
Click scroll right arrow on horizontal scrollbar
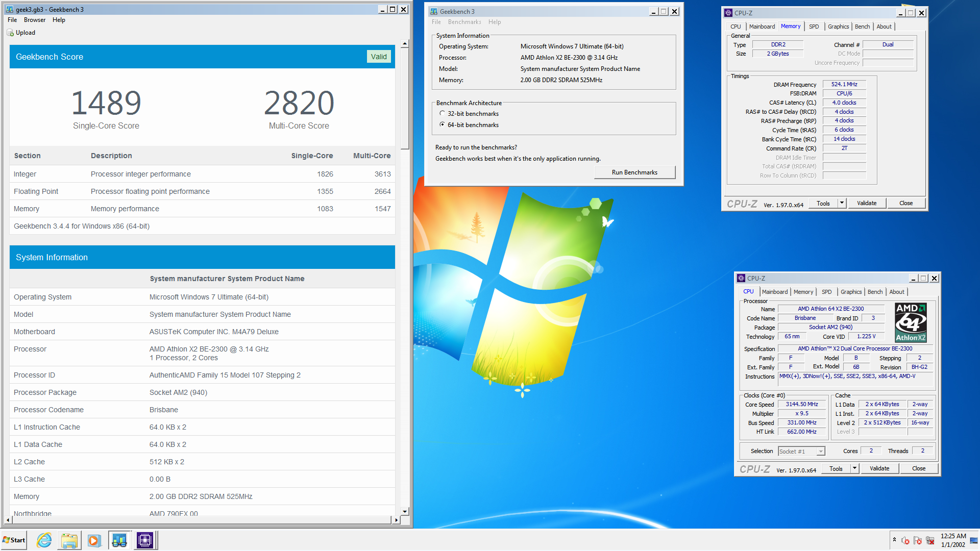397,520
